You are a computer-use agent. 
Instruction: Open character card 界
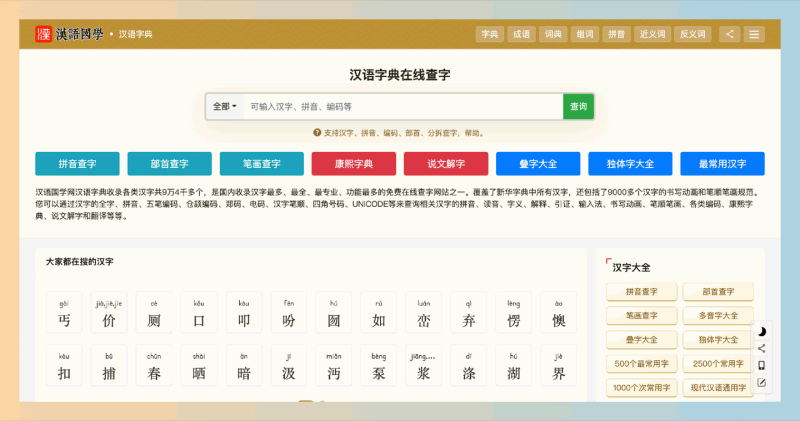[559, 365]
